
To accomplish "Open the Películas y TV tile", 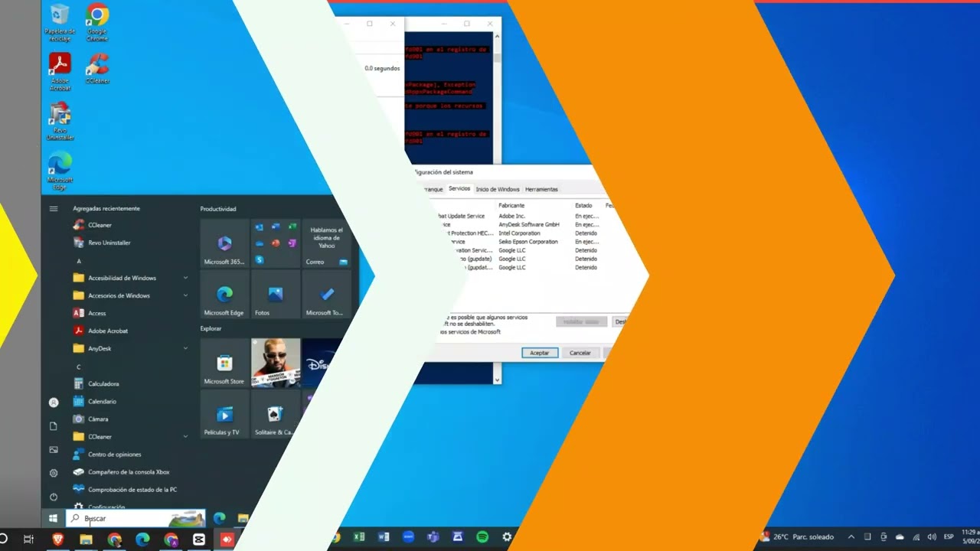I will click(224, 414).
